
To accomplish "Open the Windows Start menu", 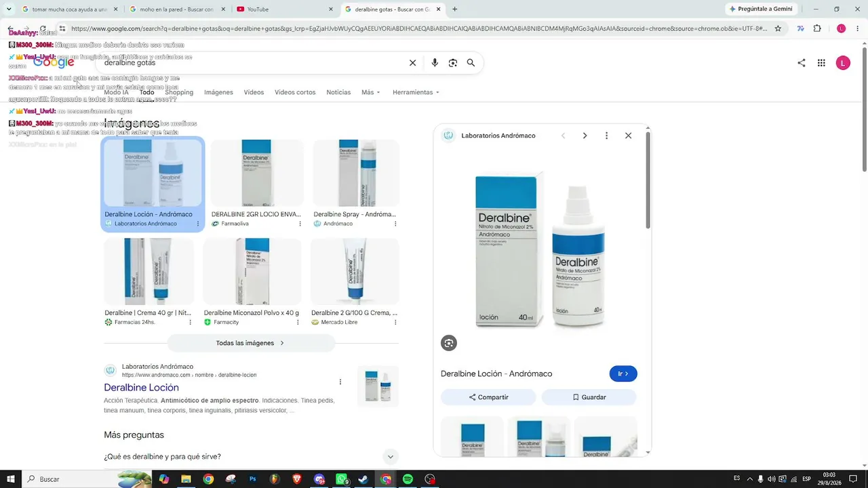I will (10, 479).
